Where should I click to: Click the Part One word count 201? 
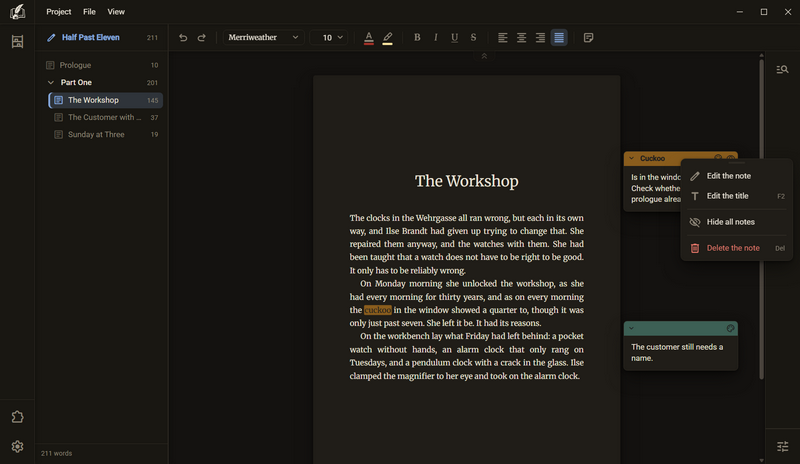[152, 83]
